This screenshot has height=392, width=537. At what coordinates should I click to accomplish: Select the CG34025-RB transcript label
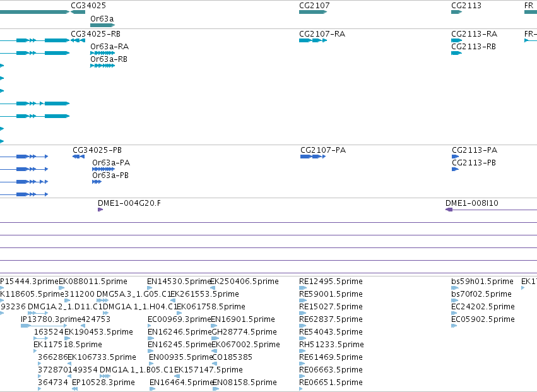(x=95, y=34)
